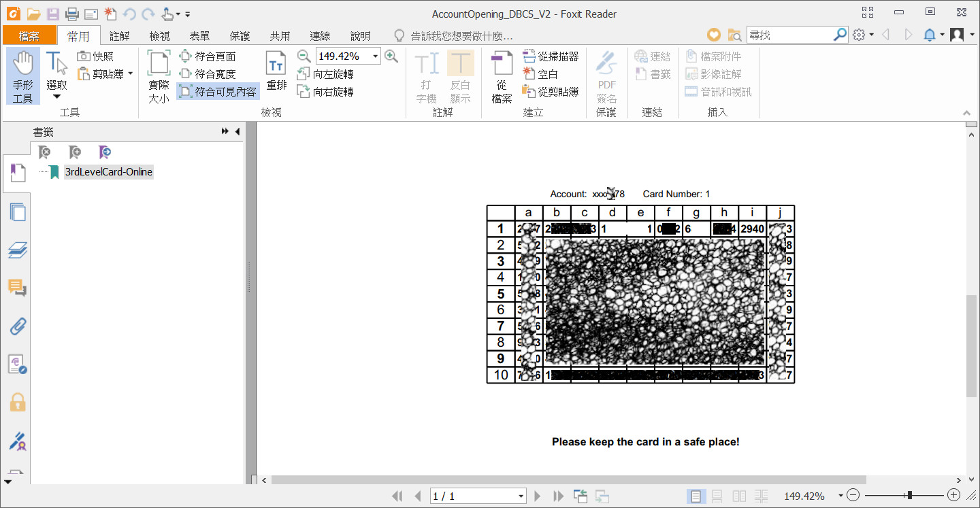
Task: Click the new blank PDF quick-access icon
Action: tap(110, 14)
